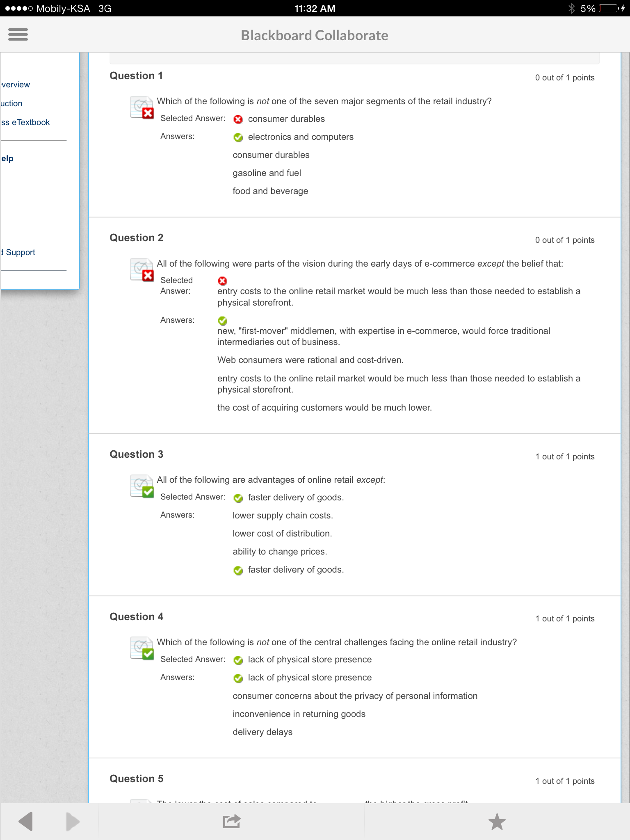This screenshot has width=630, height=840.
Task: Tap the battery indicator in status bar
Action: pyautogui.click(x=608, y=8)
